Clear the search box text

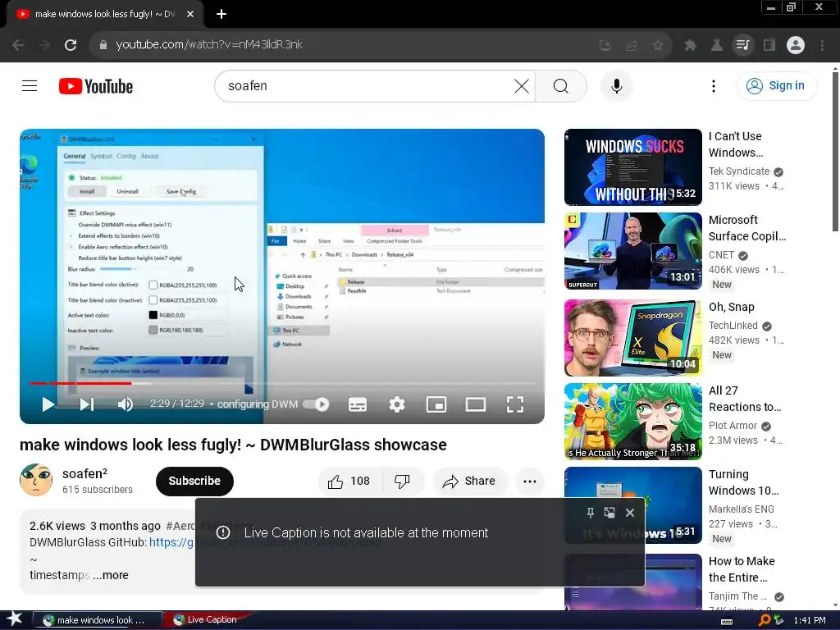521,85
